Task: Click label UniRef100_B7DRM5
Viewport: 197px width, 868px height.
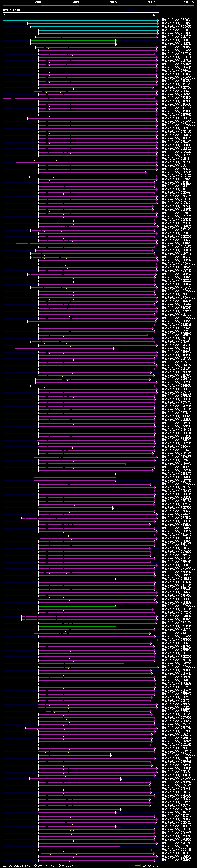Action: pos(177,43)
